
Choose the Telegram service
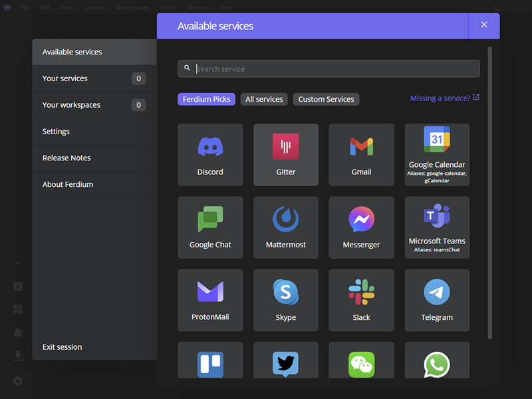coord(437,300)
